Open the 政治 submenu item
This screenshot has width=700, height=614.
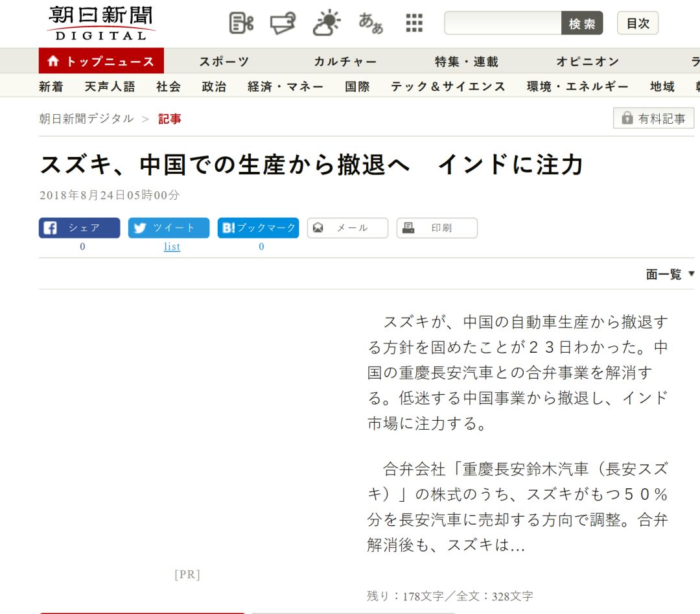(x=214, y=86)
